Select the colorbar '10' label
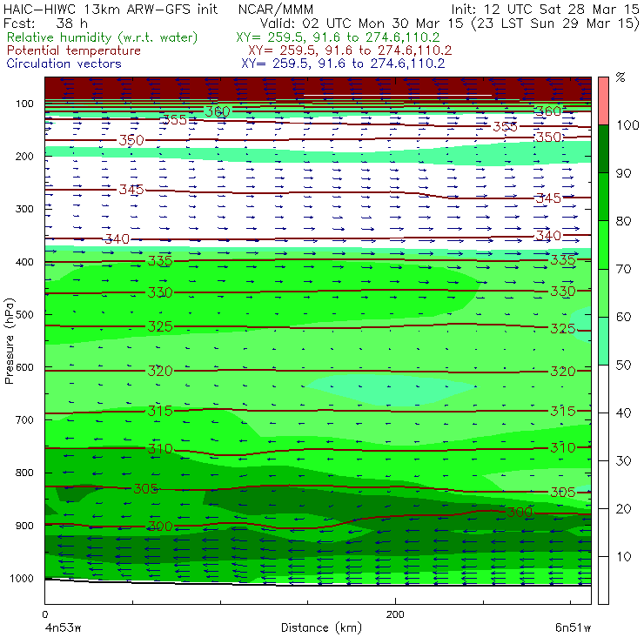This screenshot has height=644, width=644. click(623, 557)
